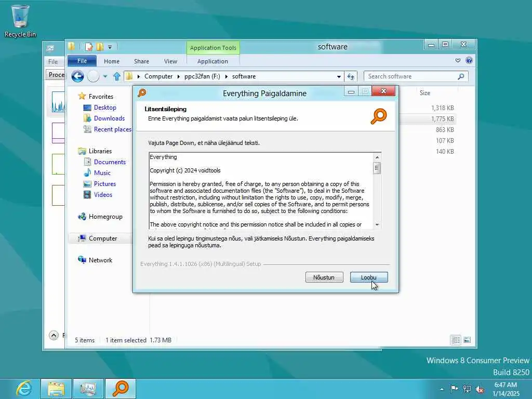Click the Explorer Forward navigation button

click(x=94, y=76)
